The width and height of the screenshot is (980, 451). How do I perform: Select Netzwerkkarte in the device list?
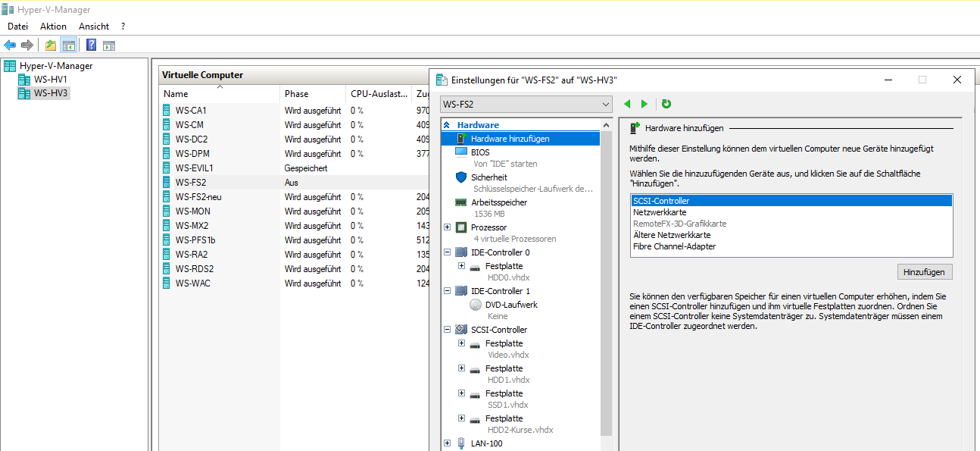click(x=791, y=212)
